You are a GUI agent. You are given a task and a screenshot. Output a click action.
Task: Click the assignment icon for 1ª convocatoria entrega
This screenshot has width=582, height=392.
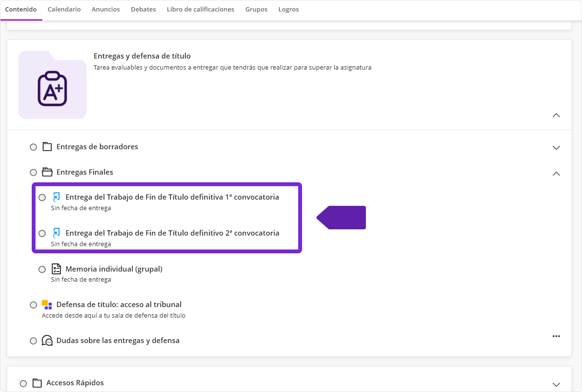coord(57,197)
